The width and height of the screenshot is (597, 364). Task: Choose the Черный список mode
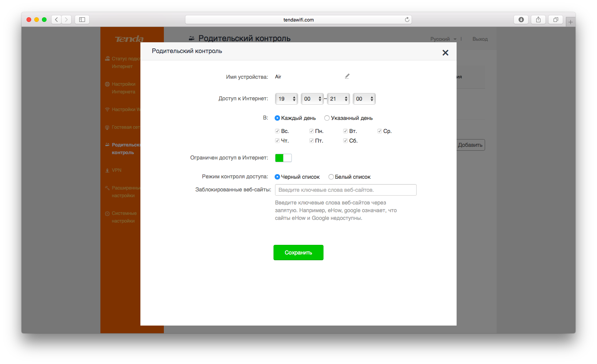click(x=277, y=177)
